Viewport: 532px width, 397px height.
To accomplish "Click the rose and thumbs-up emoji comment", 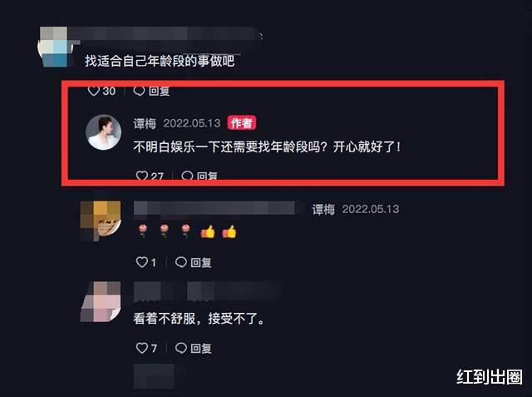I will point(185,232).
